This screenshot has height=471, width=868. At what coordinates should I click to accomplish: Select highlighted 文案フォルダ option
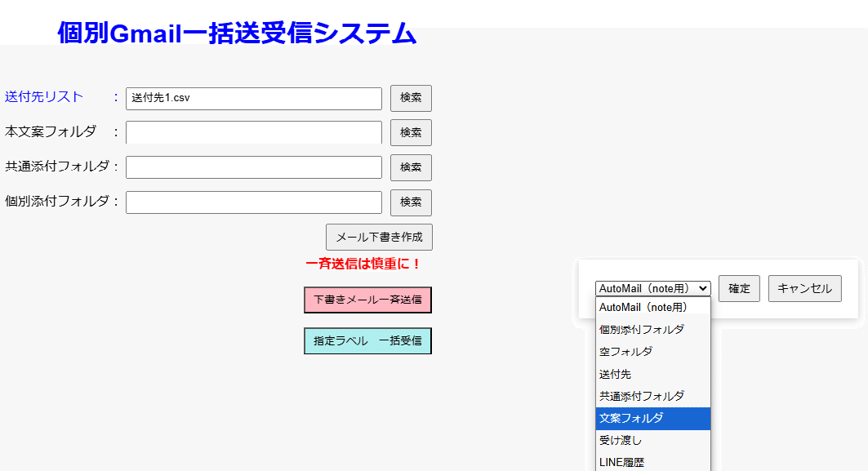coord(653,419)
